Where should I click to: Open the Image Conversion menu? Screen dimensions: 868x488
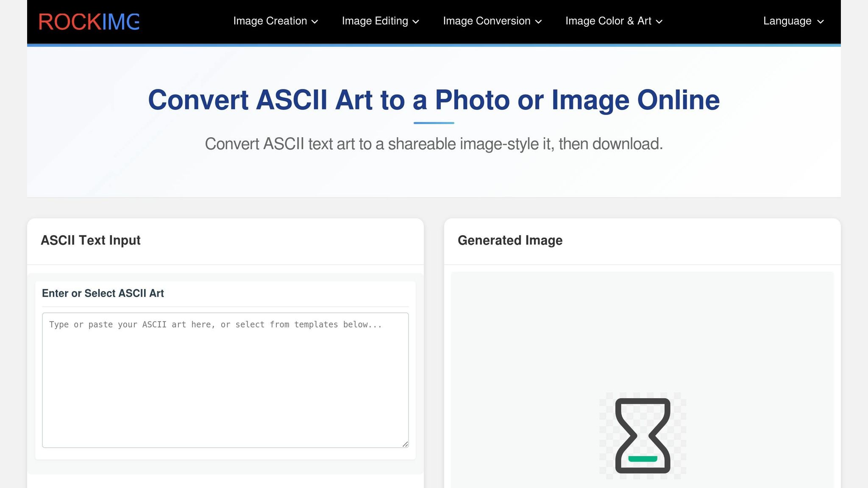pos(492,21)
